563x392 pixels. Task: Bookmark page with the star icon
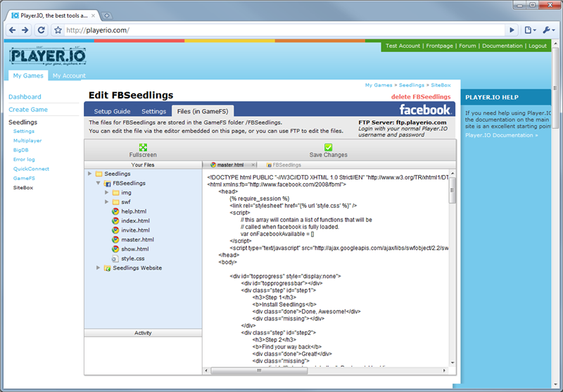(x=58, y=30)
